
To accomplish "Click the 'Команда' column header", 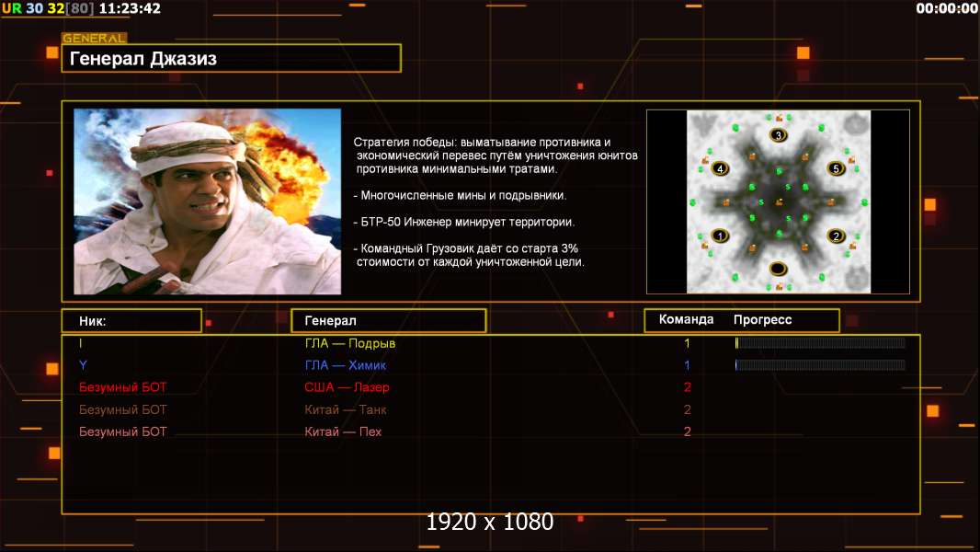I will (x=686, y=320).
